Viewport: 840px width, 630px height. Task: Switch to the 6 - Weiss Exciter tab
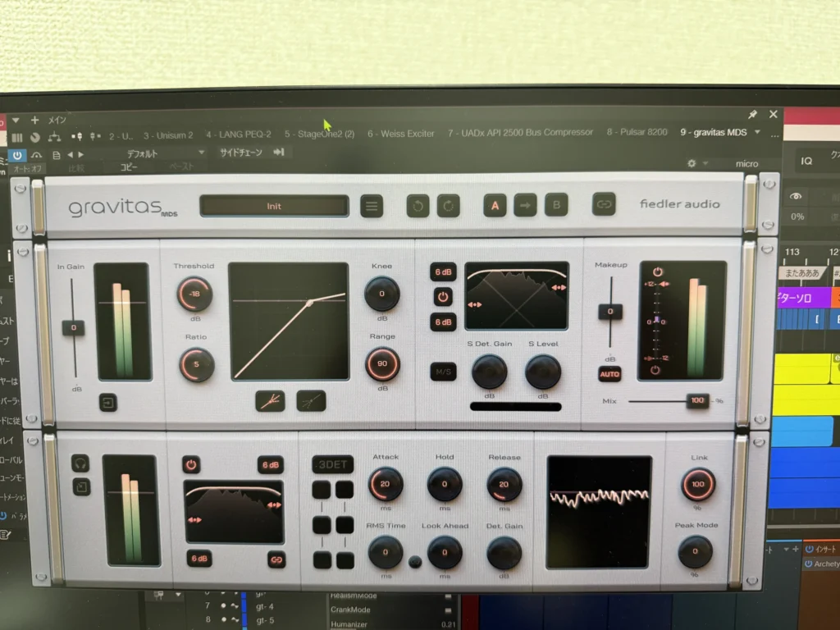click(401, 133)
